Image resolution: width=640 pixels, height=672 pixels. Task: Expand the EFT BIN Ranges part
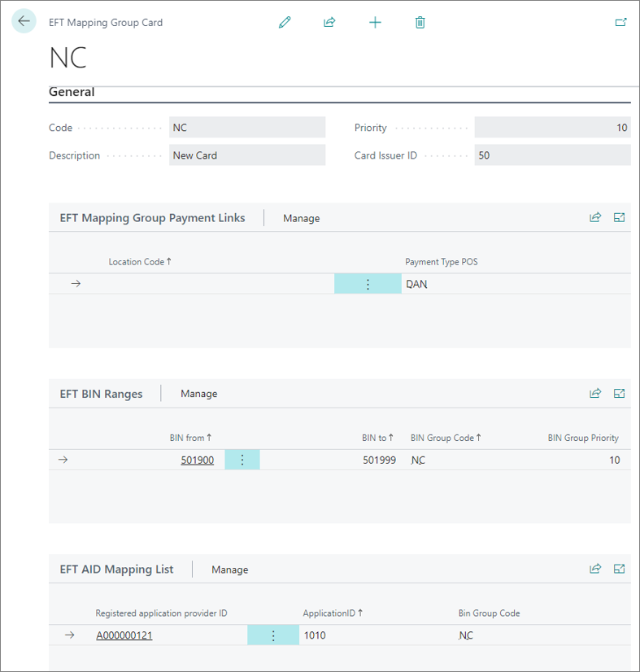click(x=619, y=394)
